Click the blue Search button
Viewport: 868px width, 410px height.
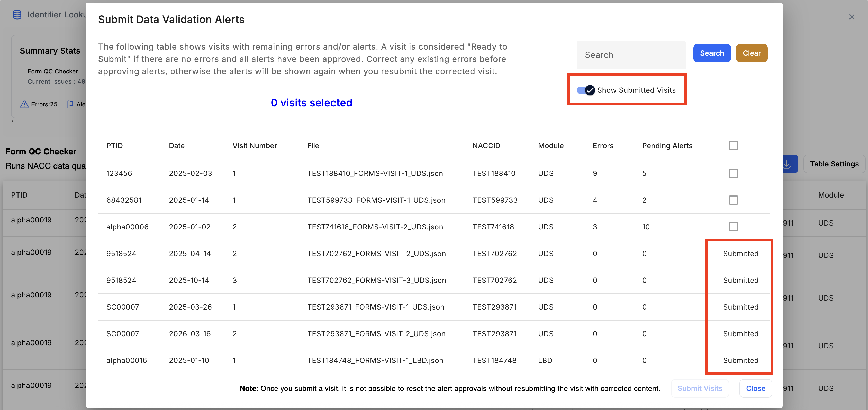click(712, 53)
